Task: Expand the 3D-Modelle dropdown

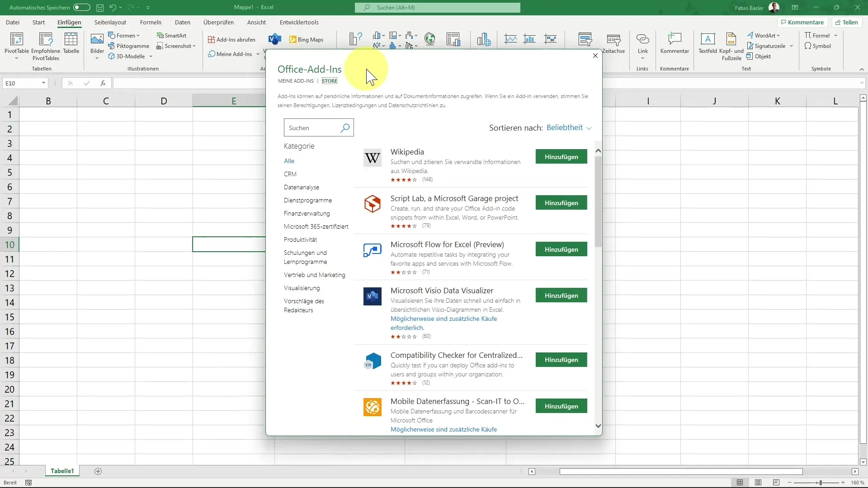Action: point(151,56)
